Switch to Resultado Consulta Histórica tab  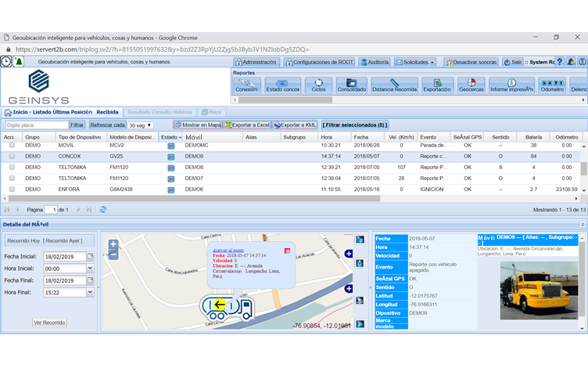pyautogui.click(x=160, y=112)
